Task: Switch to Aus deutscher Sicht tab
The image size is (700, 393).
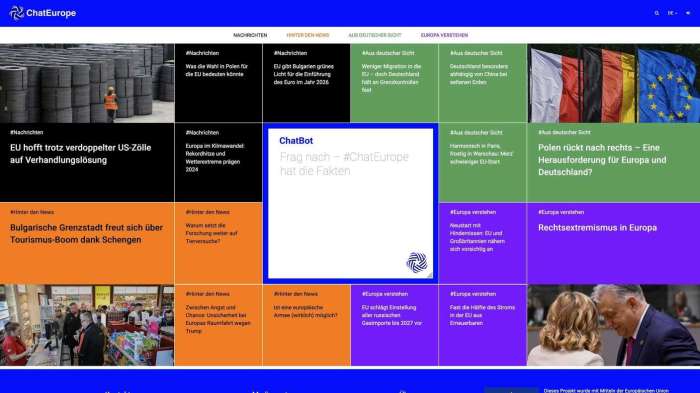Action: (x=375, y=35)
